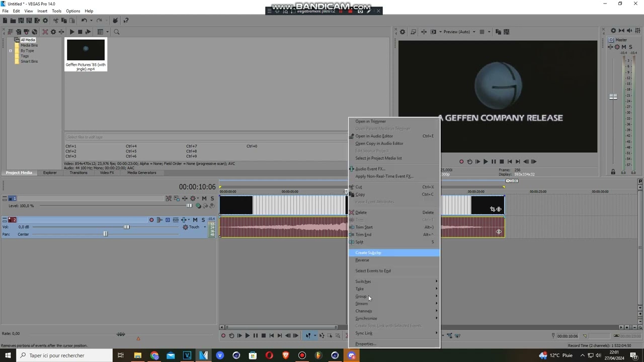Image resolution: width=644 pixels, height=362 pixels.
Task: Solo audio track 2
Action: pyautogui.click(x=203, y=220)
